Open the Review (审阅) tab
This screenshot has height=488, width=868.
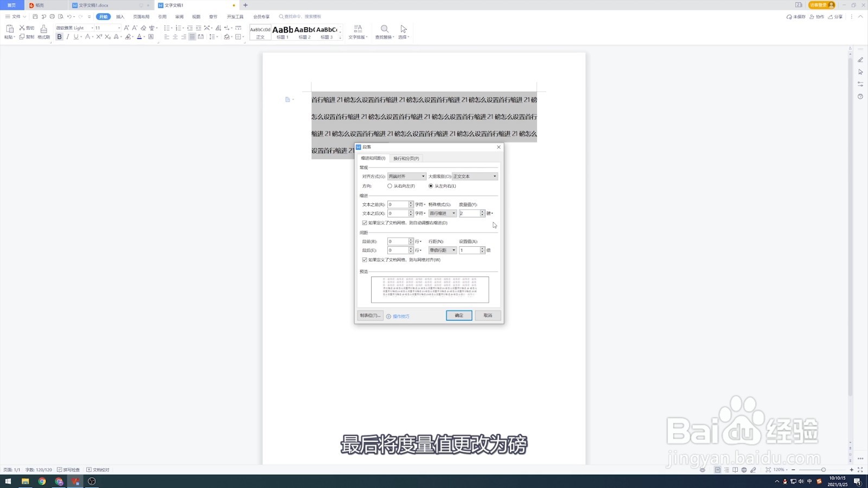(x=179, y=17)
